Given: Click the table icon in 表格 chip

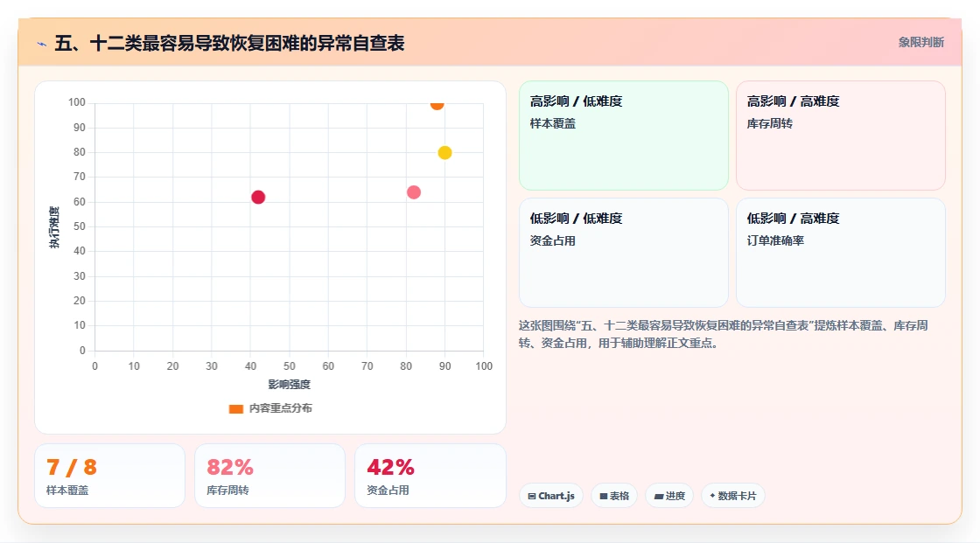Looking at the screenshot, I should 604,496.
